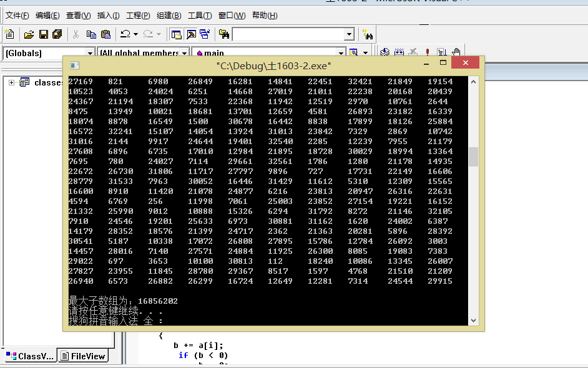Click the classes label in tree
588x368 pixels.
pos(48,82)
